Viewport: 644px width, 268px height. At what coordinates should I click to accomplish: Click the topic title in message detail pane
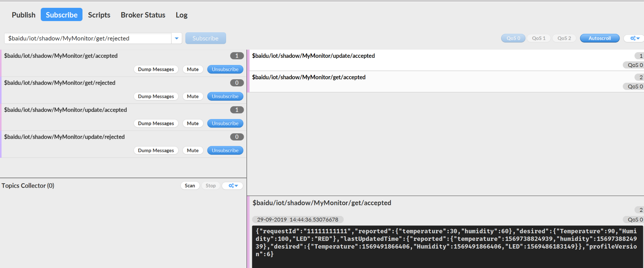click(x=322, y=203)
